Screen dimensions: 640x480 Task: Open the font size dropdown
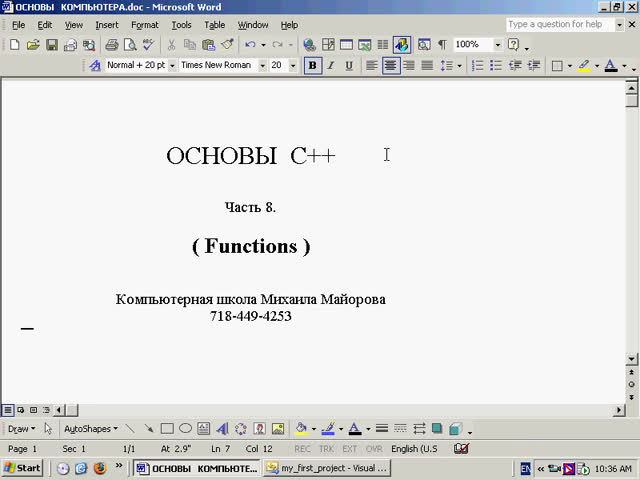click(x=293, y=66)
